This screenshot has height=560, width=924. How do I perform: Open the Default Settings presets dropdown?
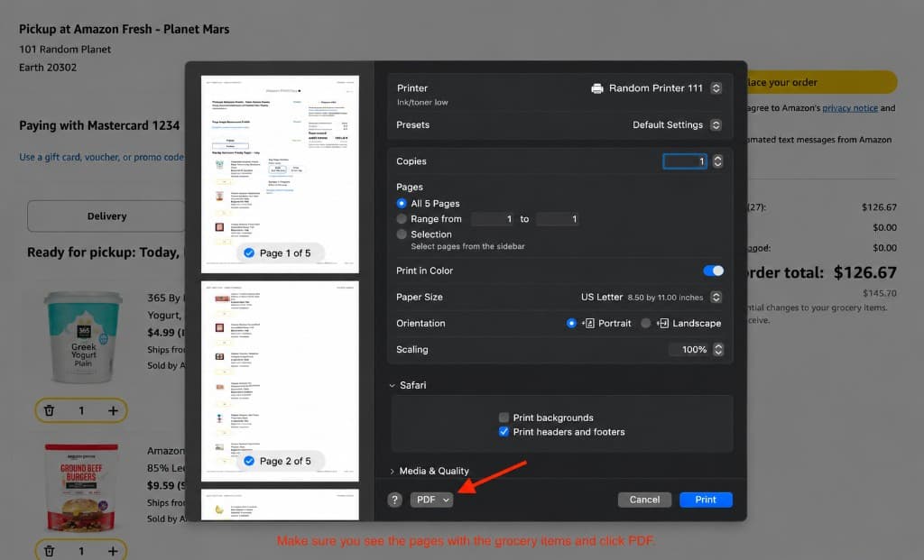pyautogui.click(x=716, y=124)
